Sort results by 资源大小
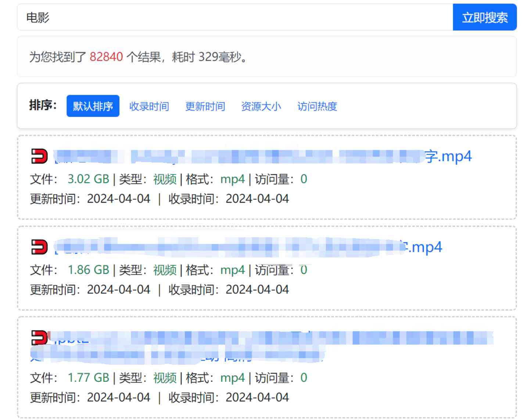Image resolution: width=527 pixels, height=420 pixels. pos(261,106)
